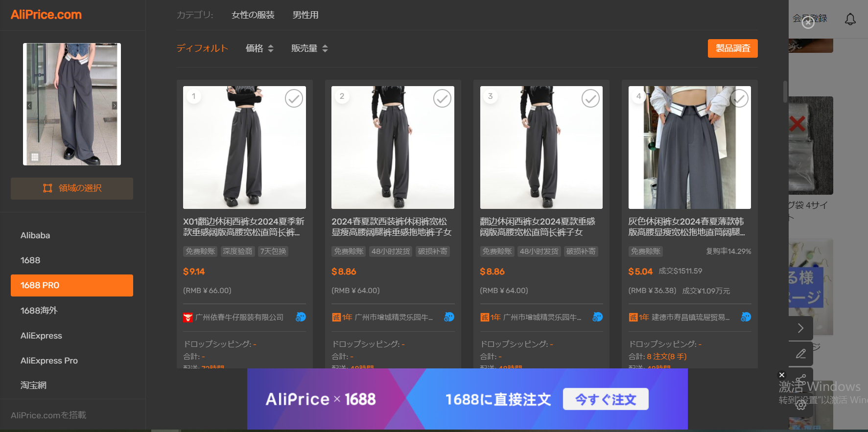
Task: Close the AliPrice × 1688 banner
Action: coord(782,375)
